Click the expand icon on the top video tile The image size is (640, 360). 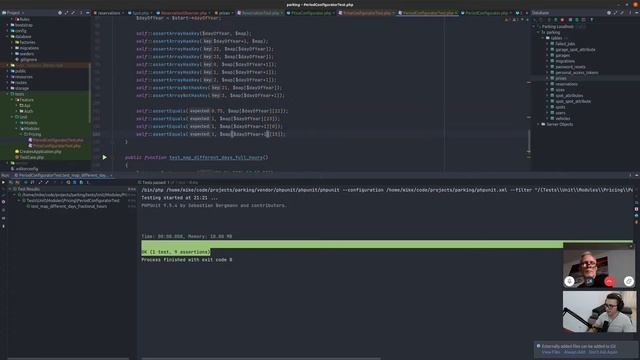(x=629, y=281)
